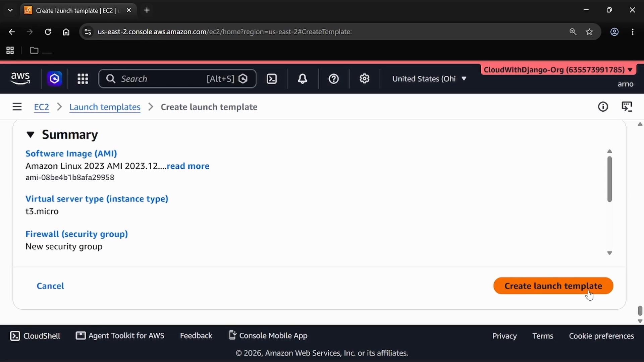Click the Summary panel inner scrollbar thumb
Image resolution: width=644 pixels, height=362 pixels.
[x=609, y=179]
